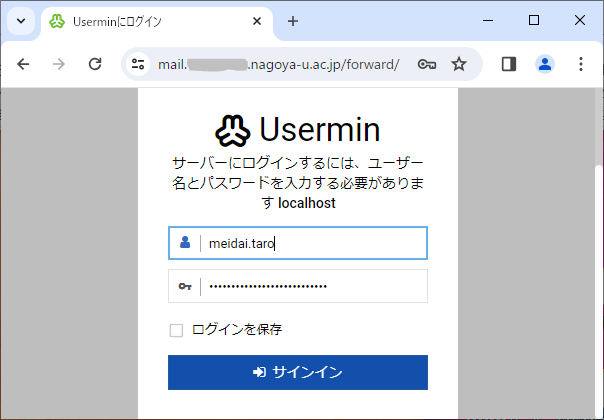604x420 pixels.
Task: Open the Chrome profile avatar menu
Action: 545,64
